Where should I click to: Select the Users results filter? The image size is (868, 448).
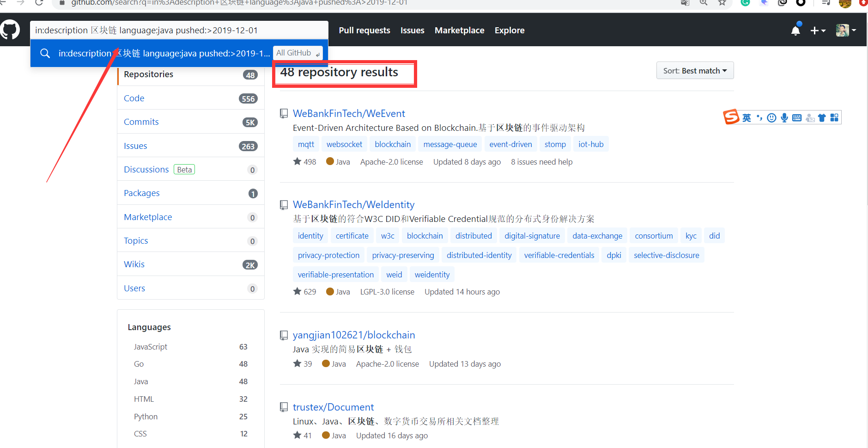pyautogui.click(x=191, y=288)
